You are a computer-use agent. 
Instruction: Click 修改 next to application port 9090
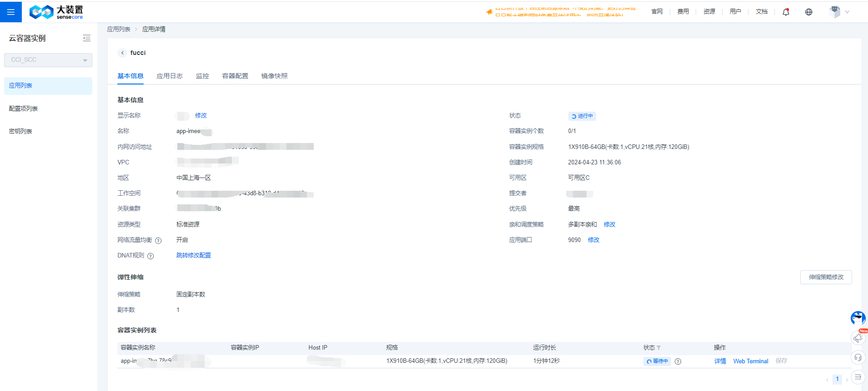click(593, 240)
